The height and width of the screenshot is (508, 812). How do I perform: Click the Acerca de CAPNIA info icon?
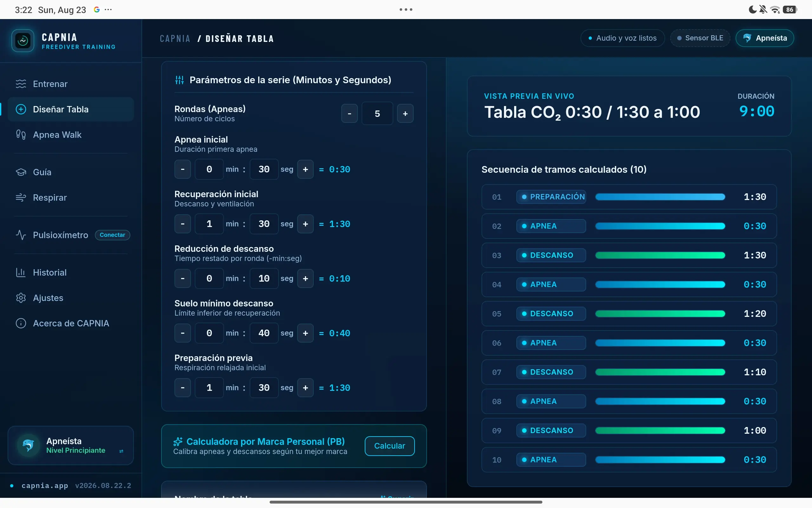point(21,323)
